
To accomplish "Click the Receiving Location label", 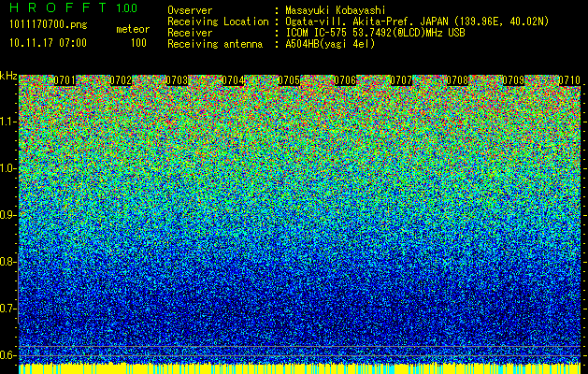I will (218, 22).
